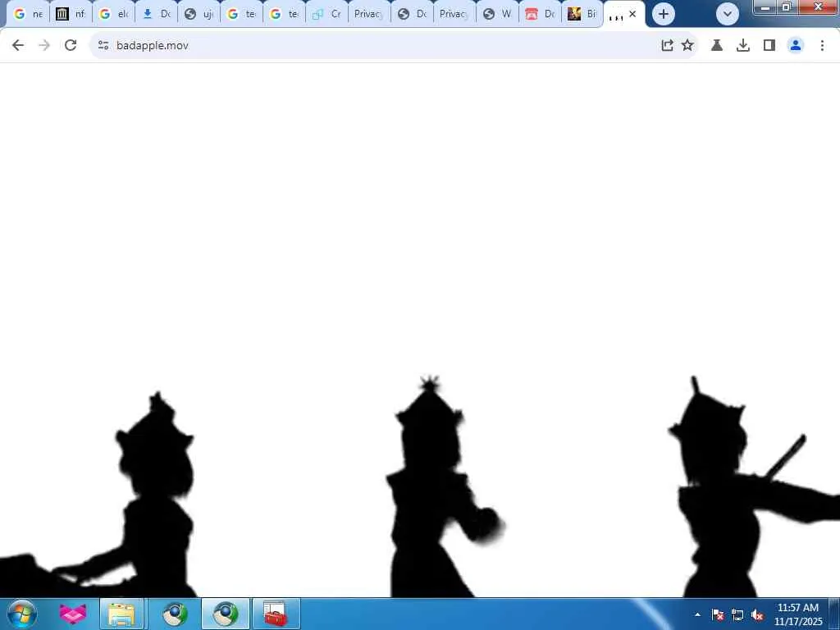Image resolution: width=840 pixels, height=630 pixels.
Task: Click the Show desktop strip
Action: click(x=834, y=614)
